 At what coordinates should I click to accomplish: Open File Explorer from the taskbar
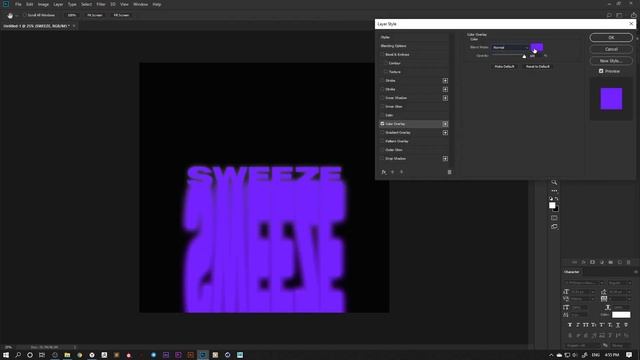[x=67, y=355]
